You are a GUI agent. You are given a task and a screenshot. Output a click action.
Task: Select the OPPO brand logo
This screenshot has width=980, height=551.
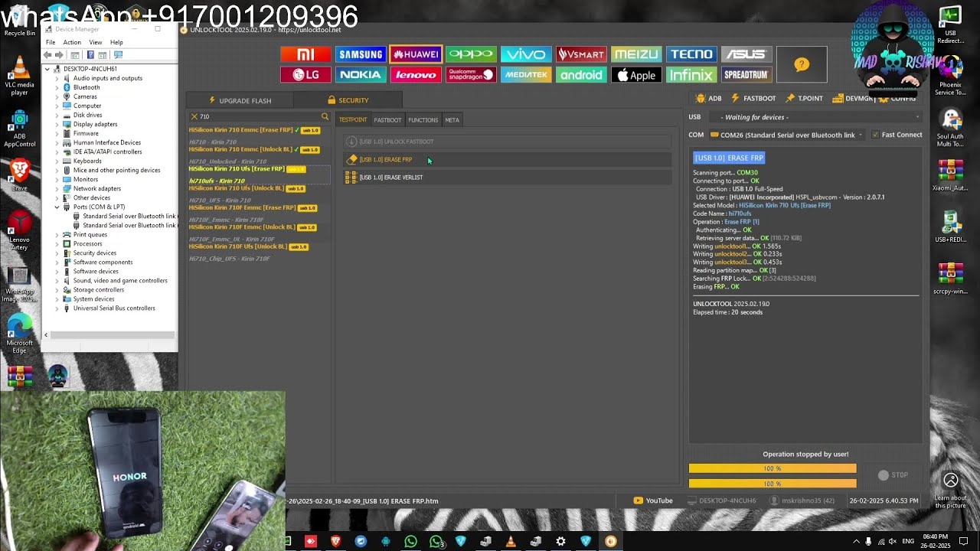471,54
